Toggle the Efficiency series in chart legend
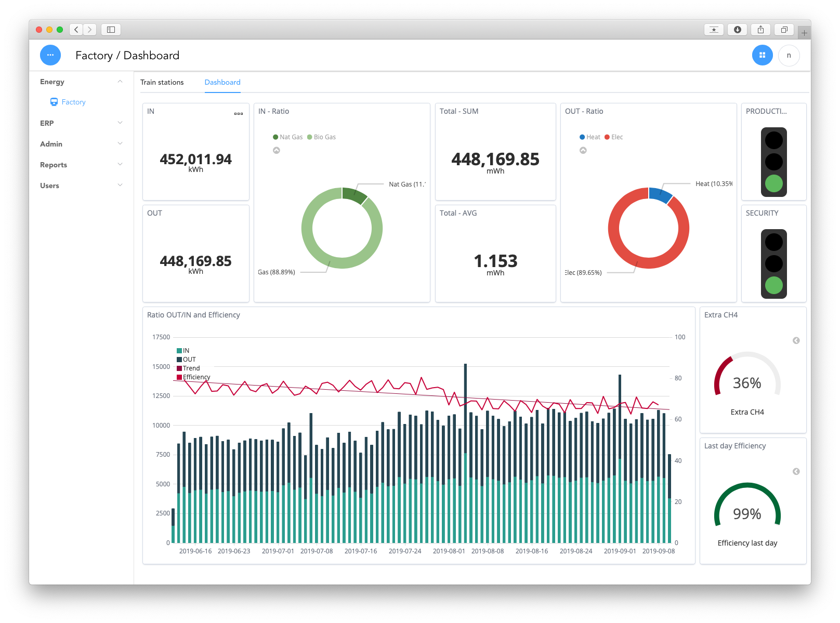 pyautogui.click(x=193, y=377)
